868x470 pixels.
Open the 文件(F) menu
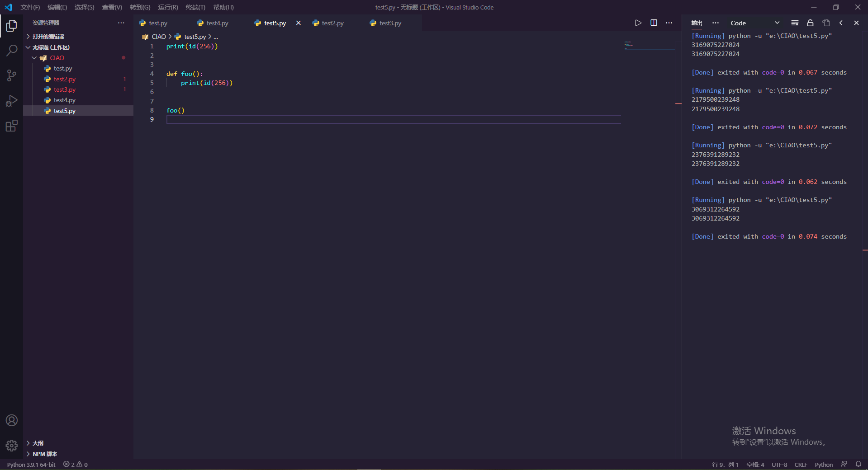30,7
